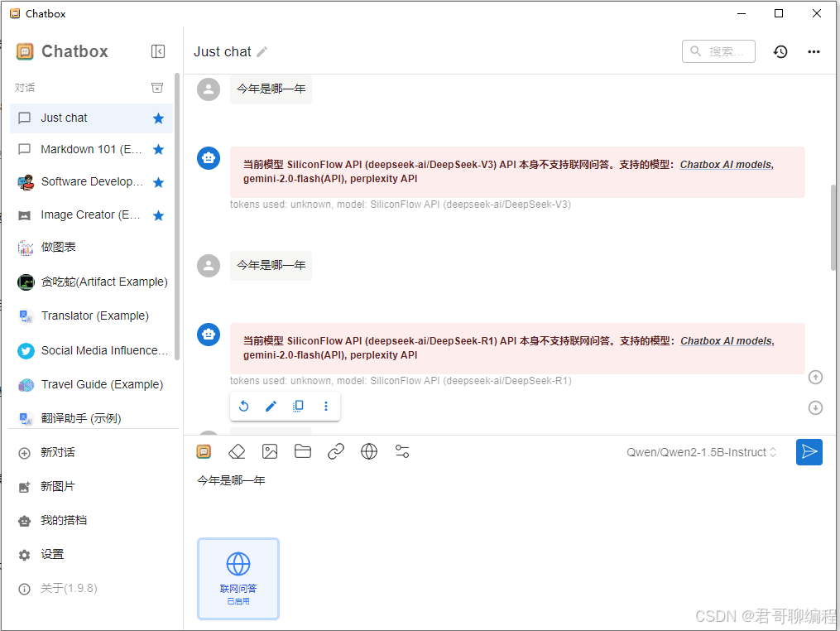Open Travel Guide (Example) conversation
Viewport: 840px width, 631px height.
point(91,384)
